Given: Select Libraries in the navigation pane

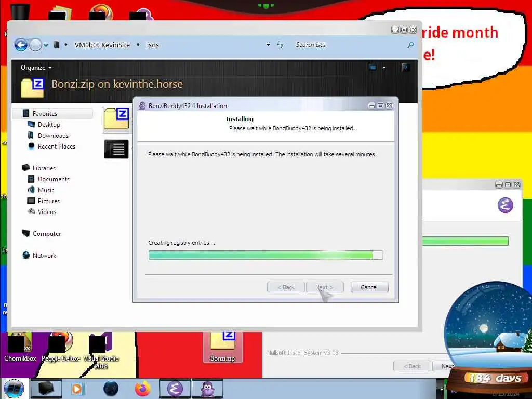Looking at the screenshot, I should [x=44, y=168].
